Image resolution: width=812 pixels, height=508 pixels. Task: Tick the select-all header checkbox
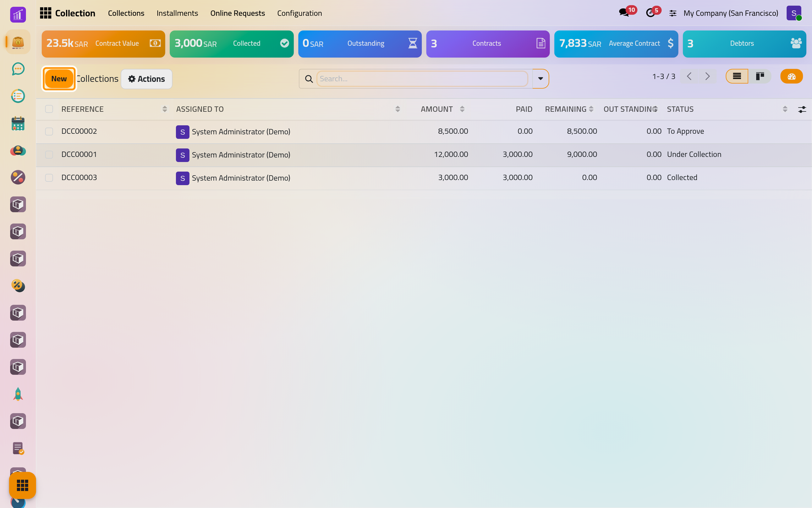tap(49, 109)
